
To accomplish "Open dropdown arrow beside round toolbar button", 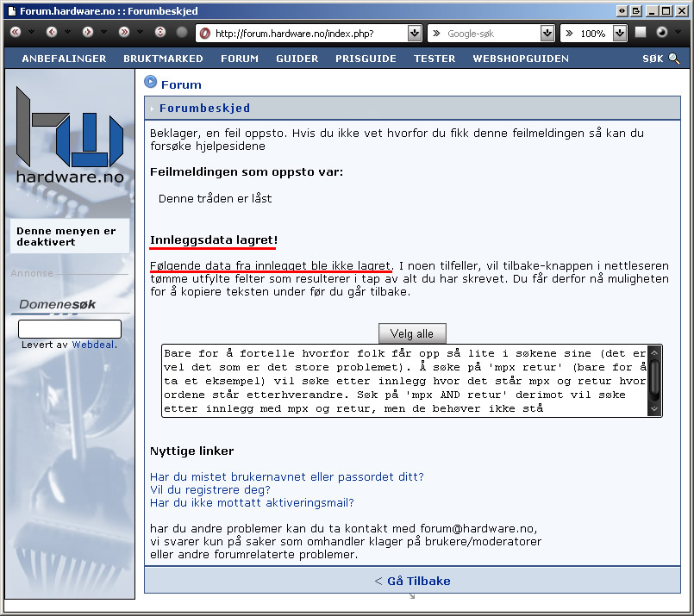I will [678, 32].
